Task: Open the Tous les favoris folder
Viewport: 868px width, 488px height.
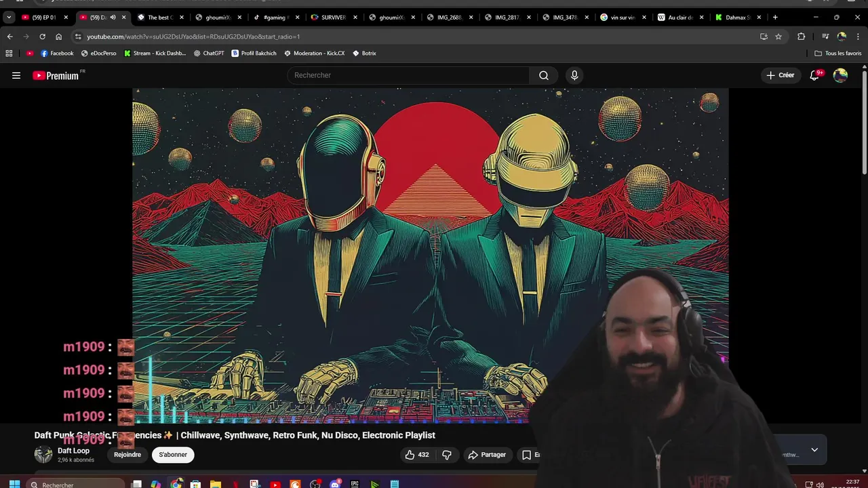Action: pos(838,53)
